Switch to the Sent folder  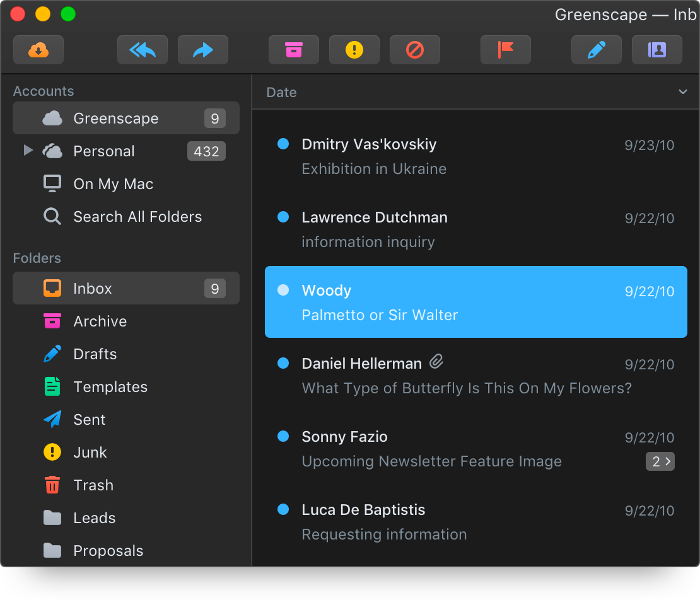pos(89,419)
